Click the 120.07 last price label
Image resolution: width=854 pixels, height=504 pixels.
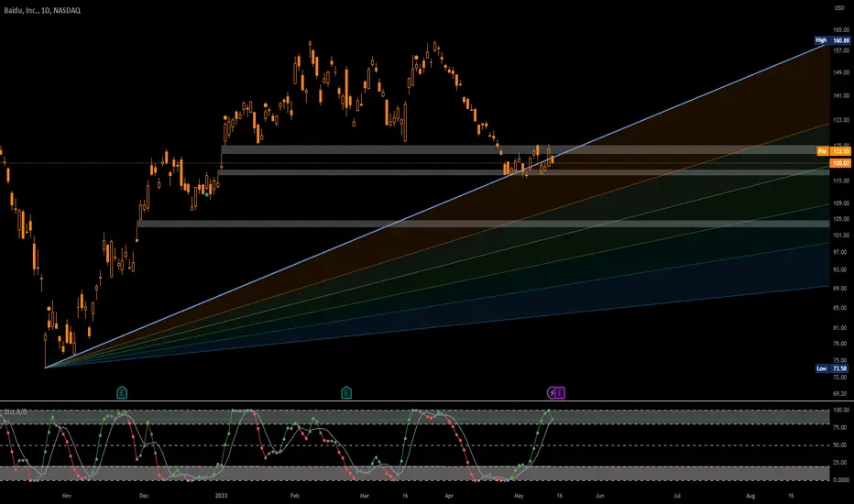[840, 163]
